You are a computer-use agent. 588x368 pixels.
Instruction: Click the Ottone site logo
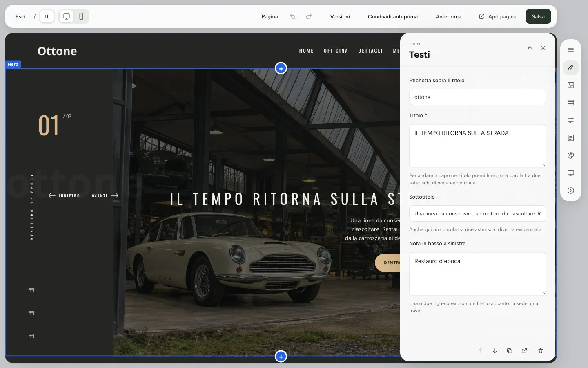[x=57, y=51]
